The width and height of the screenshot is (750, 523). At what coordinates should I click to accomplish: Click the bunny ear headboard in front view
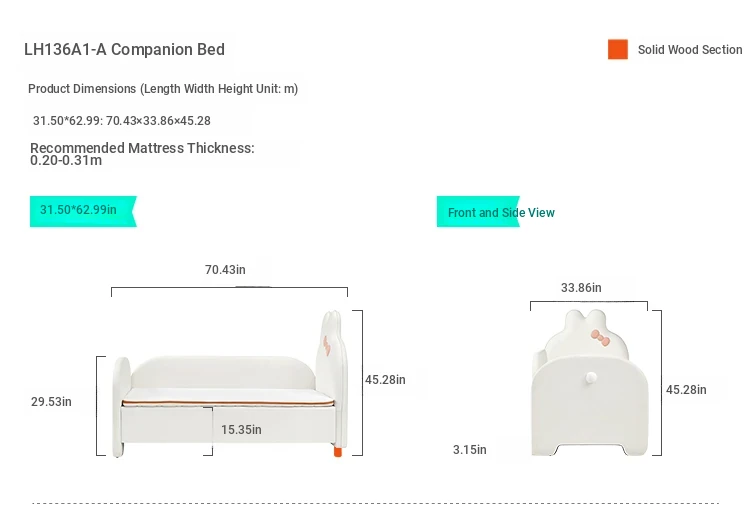pos(331,378)
